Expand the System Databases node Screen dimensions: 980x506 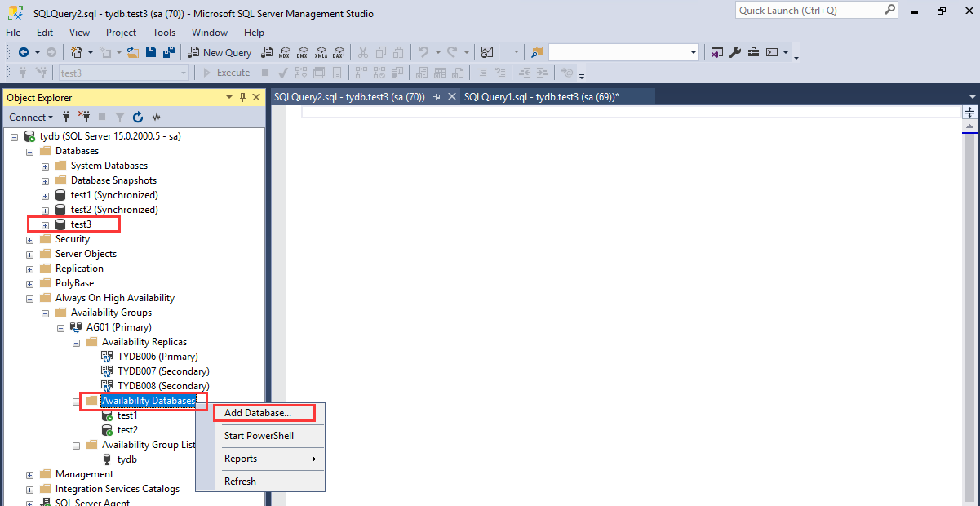[x=46, y=166]
